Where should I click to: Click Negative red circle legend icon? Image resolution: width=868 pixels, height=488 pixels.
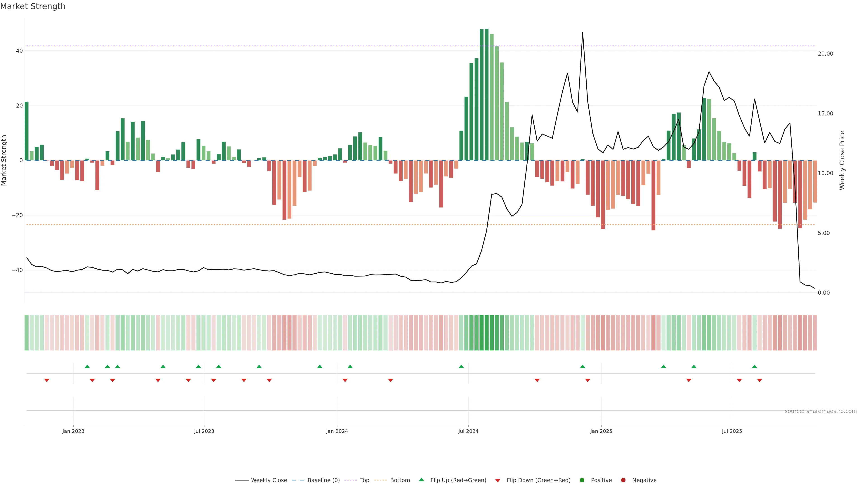[x=623, y=480]
